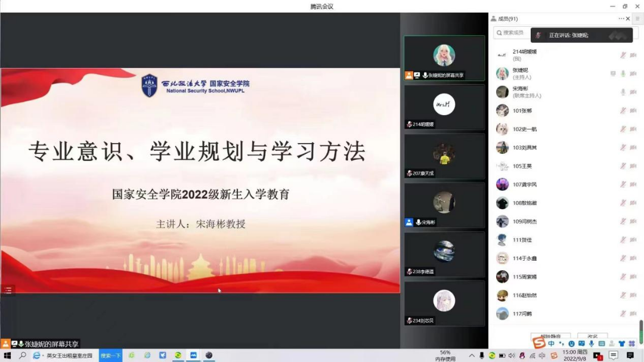Open Tencent Meeting icon in taskbar

(x=193, y=355)
